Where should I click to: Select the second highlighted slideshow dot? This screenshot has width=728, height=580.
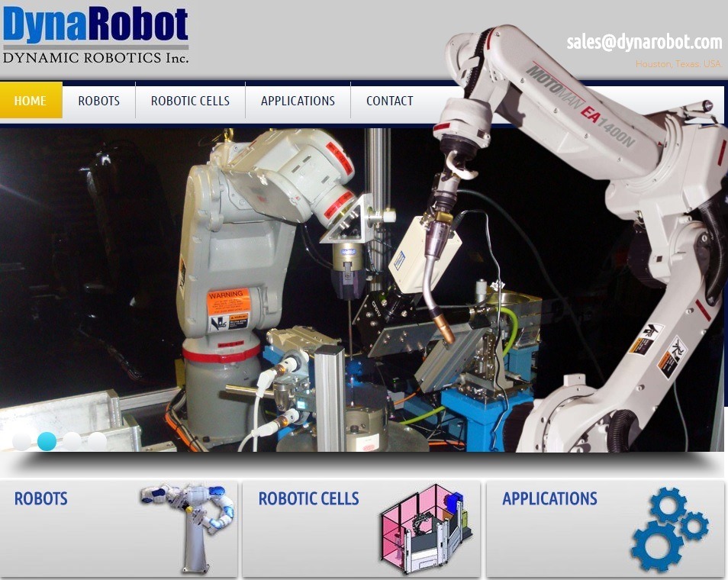pyautogui.click(x=47, y=441)
